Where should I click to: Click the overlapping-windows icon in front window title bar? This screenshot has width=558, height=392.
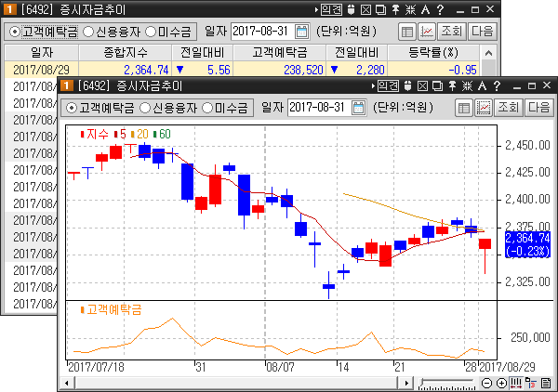click(x=437, y=85)
